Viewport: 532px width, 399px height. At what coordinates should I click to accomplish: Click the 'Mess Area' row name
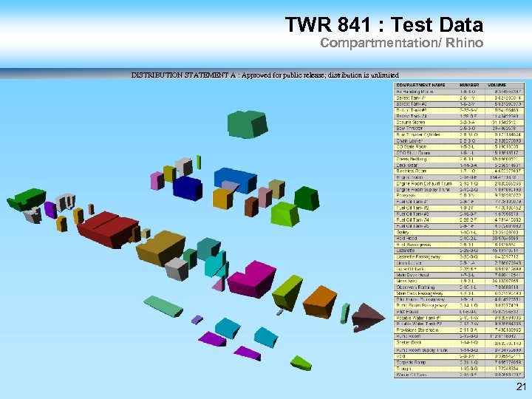[407, 282]
